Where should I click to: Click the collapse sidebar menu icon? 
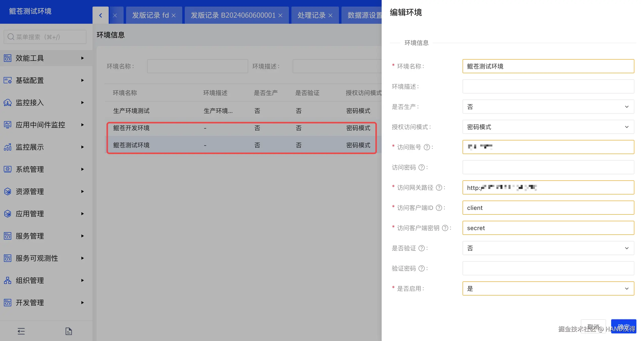[21, 331]
